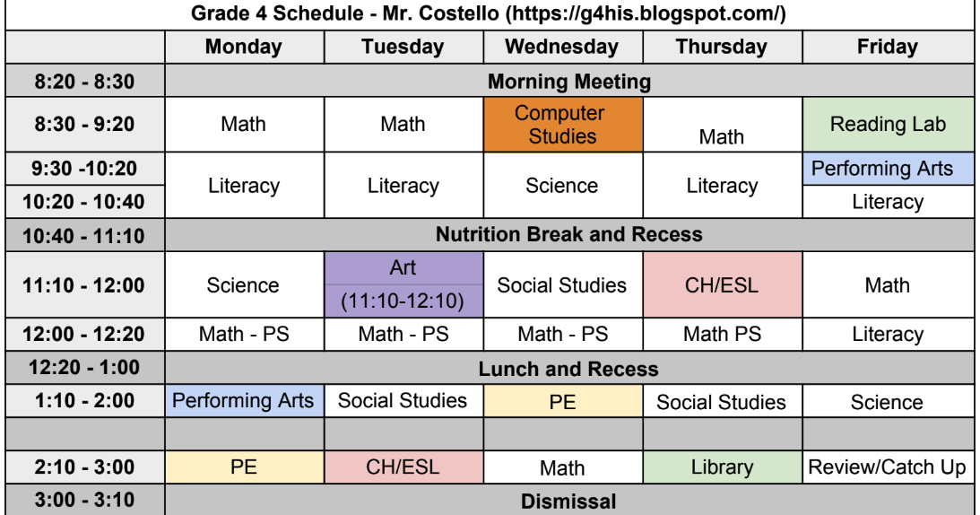Select Friday's blue Performing Arts cell
The width and height of the screenshot is (980, 515).
click(x=889, y=169)
